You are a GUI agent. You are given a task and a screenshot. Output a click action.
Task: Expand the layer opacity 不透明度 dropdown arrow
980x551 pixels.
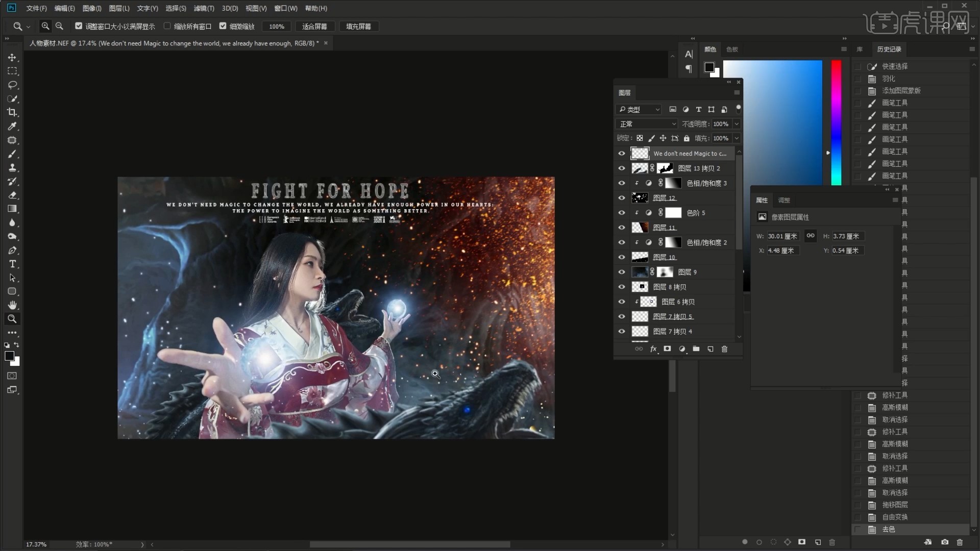(x=736, y=124)
